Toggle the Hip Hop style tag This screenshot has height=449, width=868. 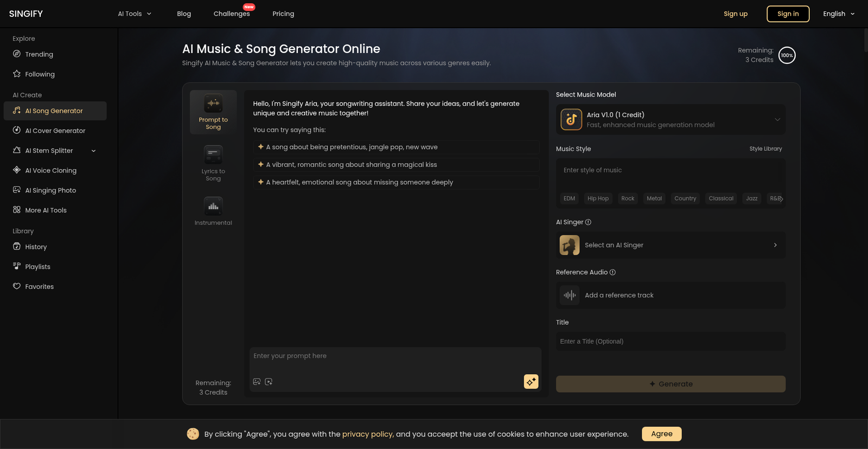(598, 198)
